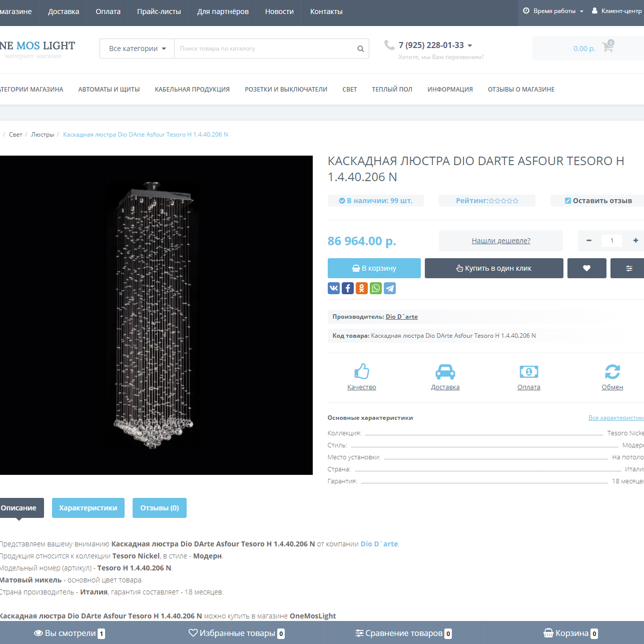Share via VK icon
The width and height of the screenshot is (644, 644).
pyautogui.click(x=334, y=288)
